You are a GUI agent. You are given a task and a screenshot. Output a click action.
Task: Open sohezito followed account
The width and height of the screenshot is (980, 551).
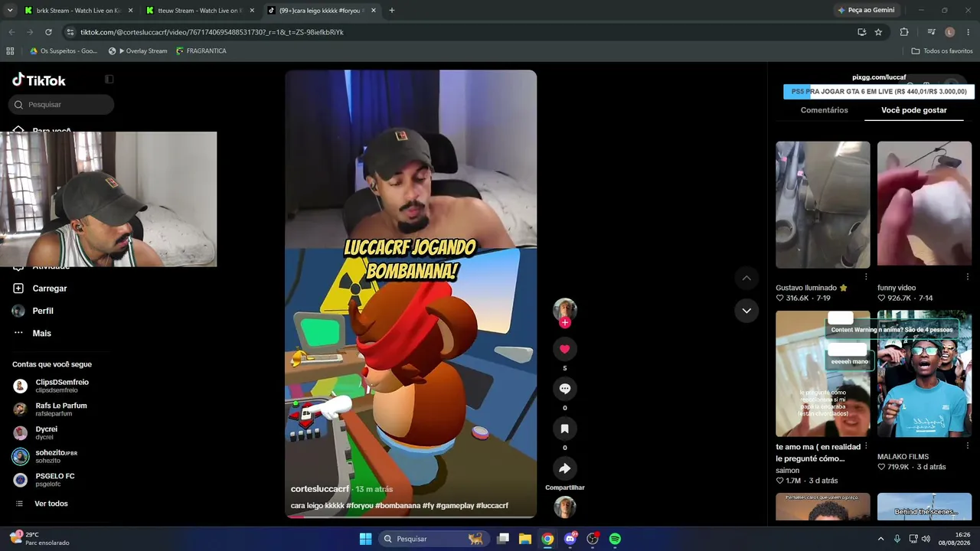[46, 457]
